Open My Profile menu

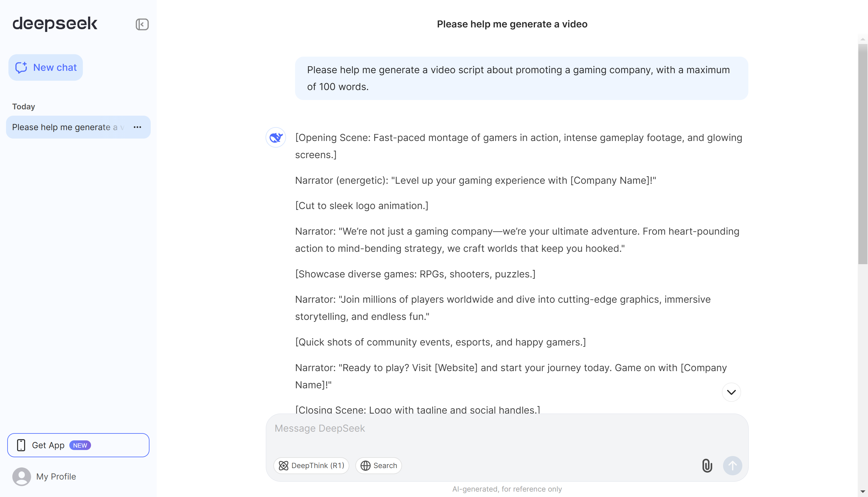point(56,477)
